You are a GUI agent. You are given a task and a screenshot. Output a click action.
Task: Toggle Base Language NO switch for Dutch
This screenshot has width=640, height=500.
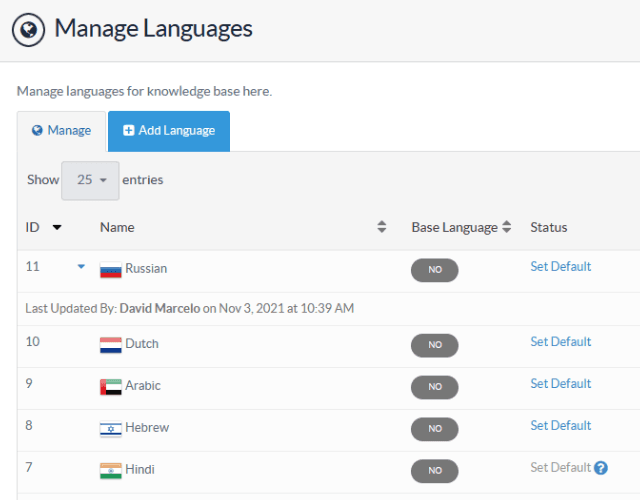pyautogui.click(x=435, y=345)
